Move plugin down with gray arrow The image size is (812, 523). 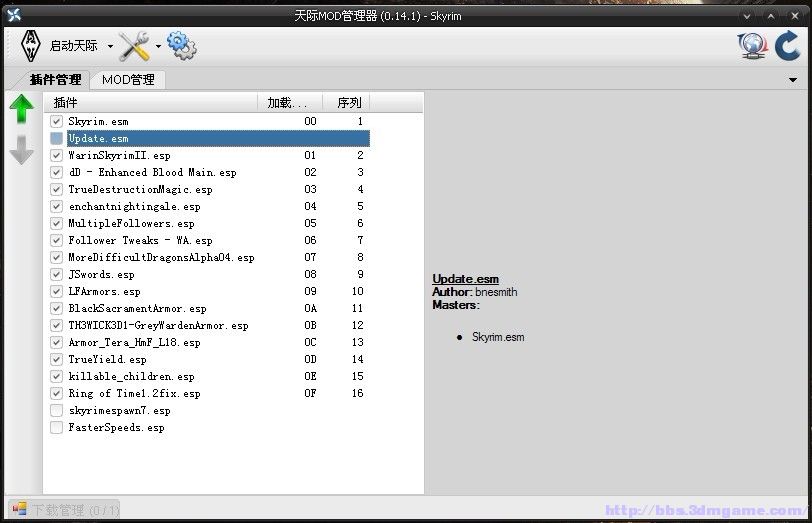pos(22,150)
